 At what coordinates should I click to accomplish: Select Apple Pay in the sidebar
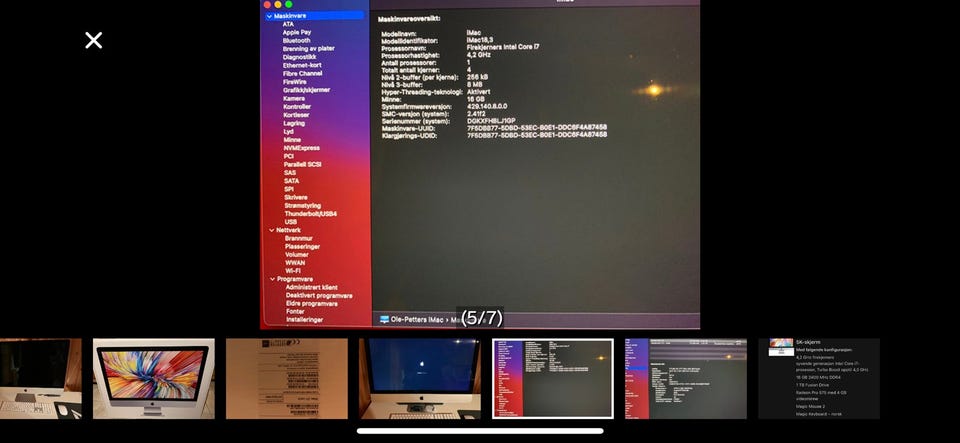[297, 32]
